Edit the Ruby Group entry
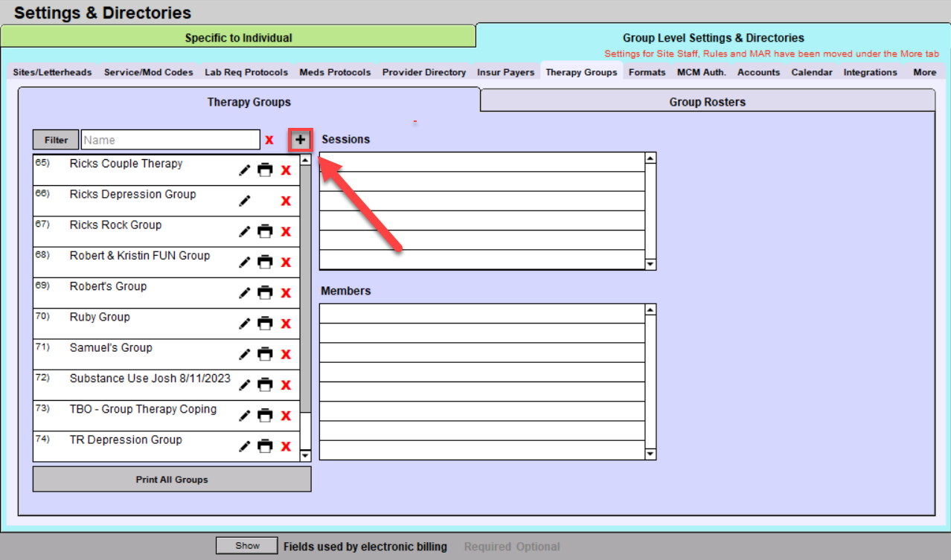The image size is (951, 560). 244,324
